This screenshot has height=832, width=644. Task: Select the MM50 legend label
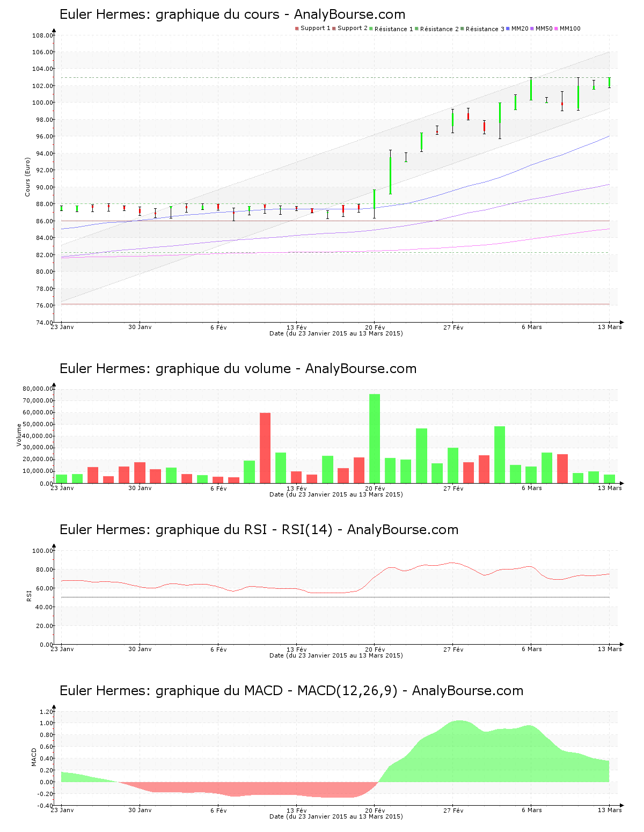tap(544, 28)
